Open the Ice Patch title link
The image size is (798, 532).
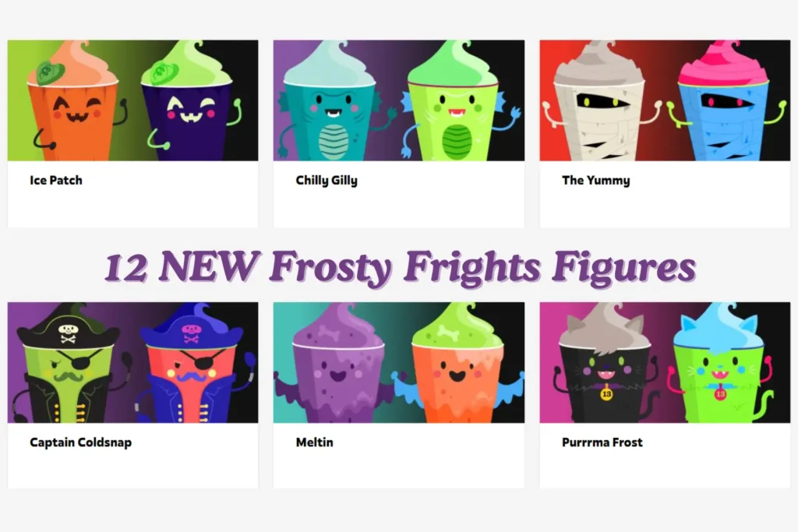point(56,180)
